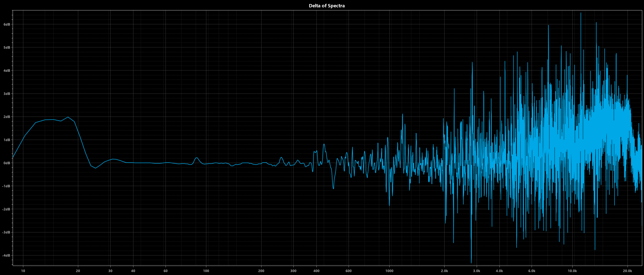Click the 2dB y-axis label
Screen dimensions: 644x275
7,117
